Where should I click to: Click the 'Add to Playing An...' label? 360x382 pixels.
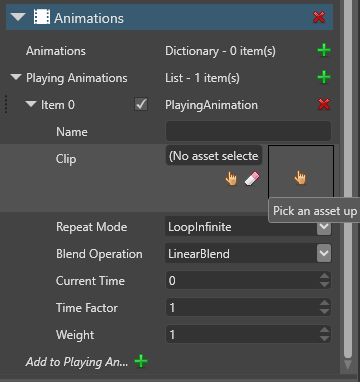click(x=77, y=362)
